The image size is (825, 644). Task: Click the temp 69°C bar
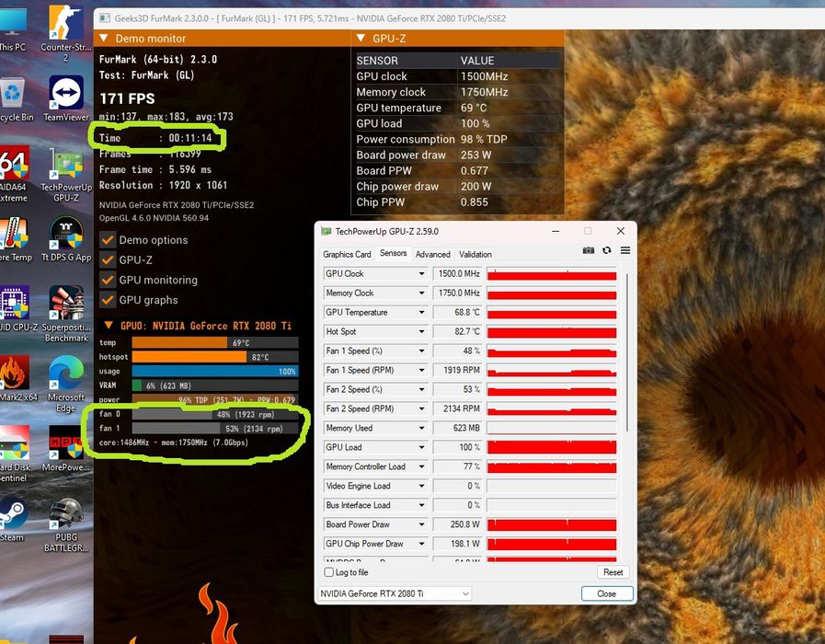click(215, 342)
